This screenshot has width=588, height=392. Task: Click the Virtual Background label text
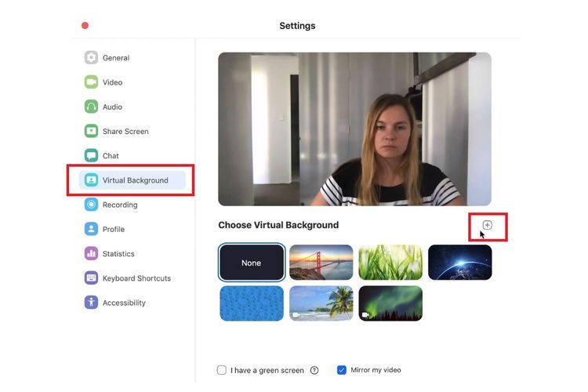coord(136,180)
